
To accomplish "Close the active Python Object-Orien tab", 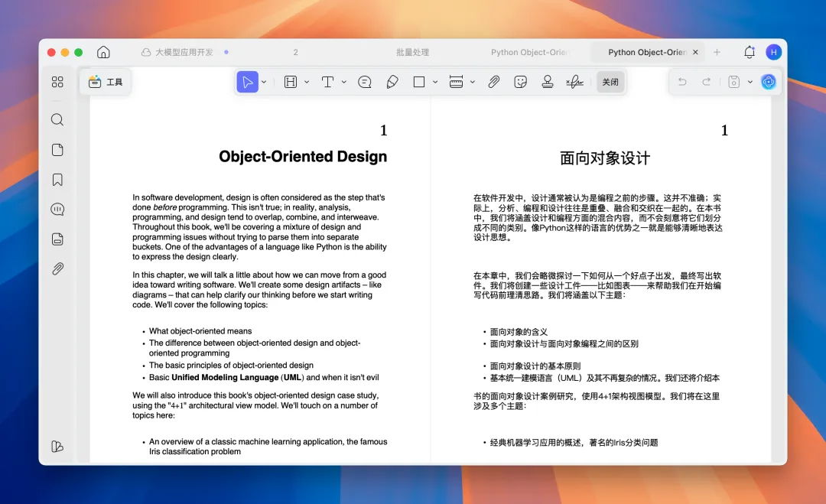I will tap(695, 52).
